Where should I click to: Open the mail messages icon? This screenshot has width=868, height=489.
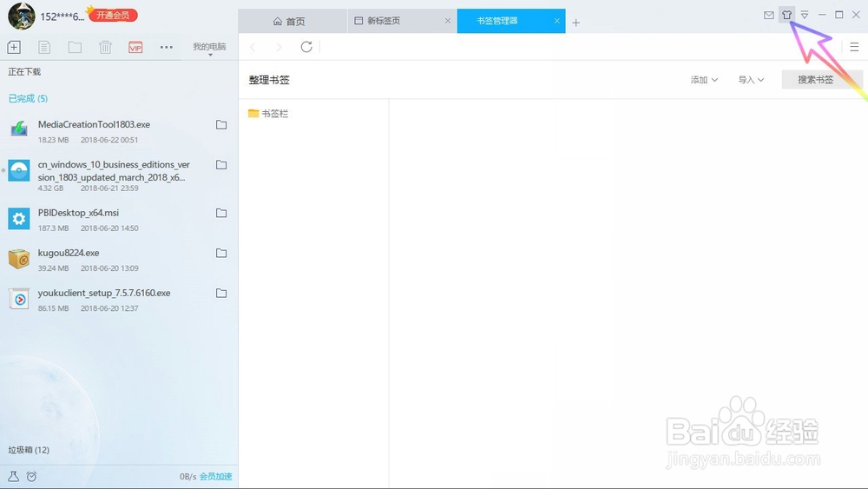(x=769, y=15)
